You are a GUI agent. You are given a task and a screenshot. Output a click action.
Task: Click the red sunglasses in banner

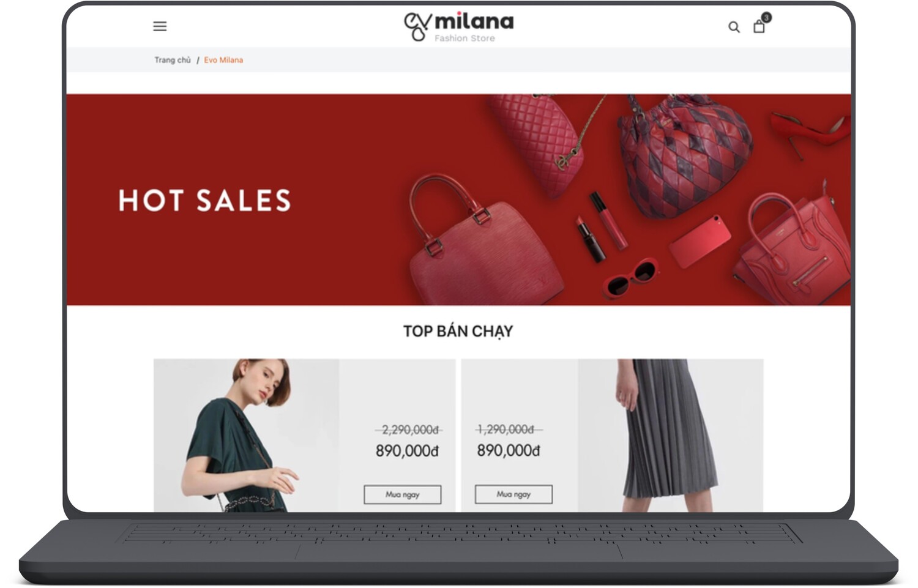click(631, 278)
